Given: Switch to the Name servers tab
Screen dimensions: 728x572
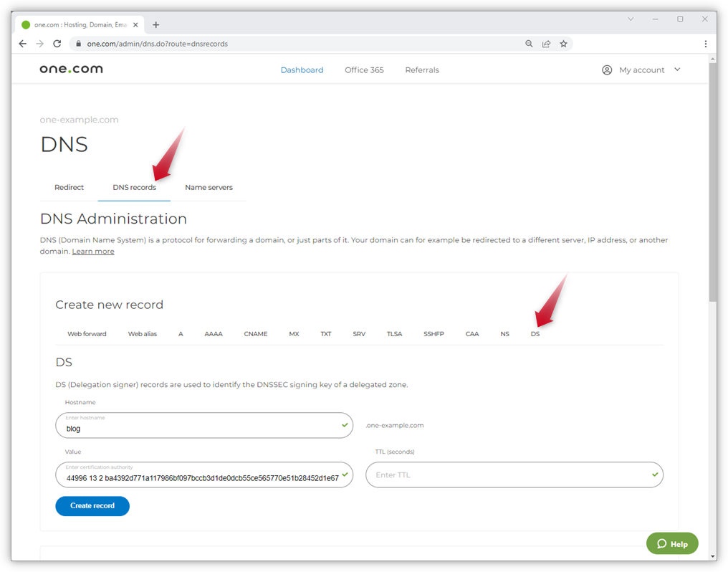Looking at the screenshot, I should coord(209,187).
